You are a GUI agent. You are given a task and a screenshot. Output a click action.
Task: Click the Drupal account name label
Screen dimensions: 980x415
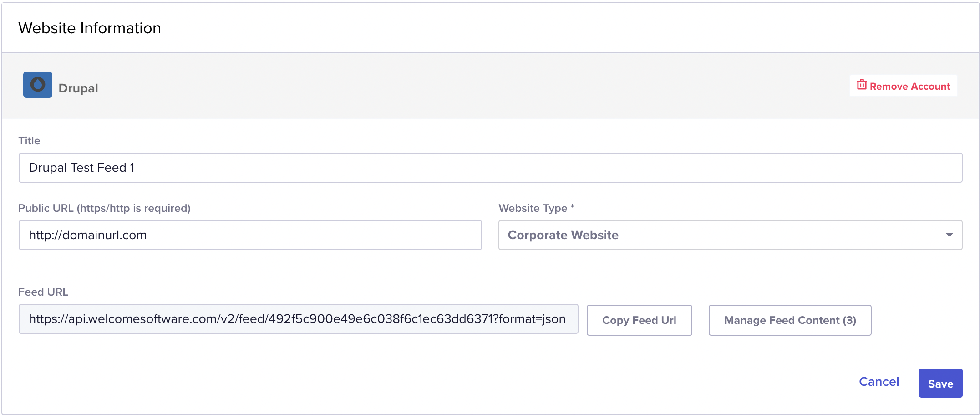[x=78, y=88]
